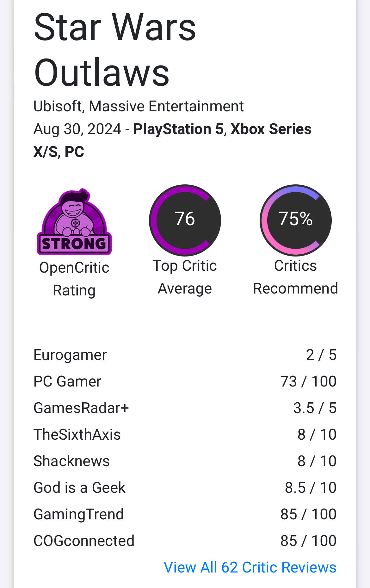Open the GamesRadar+ review
This screenshot has height=588, width=370.
[x=185, y=408]
